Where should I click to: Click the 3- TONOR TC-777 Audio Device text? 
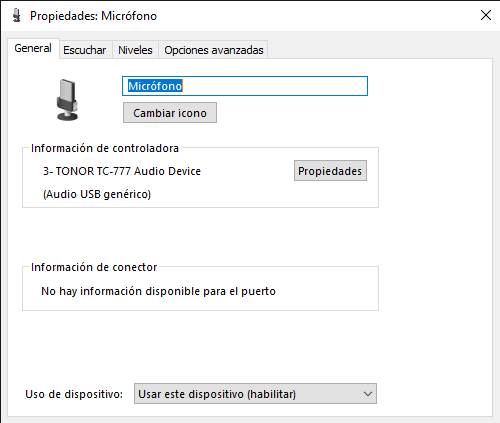tap(122, 171)
